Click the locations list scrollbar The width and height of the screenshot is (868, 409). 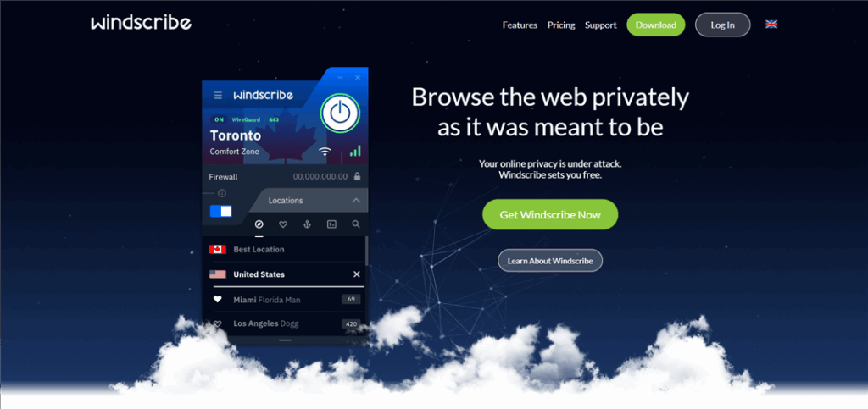tap(366, 251)
